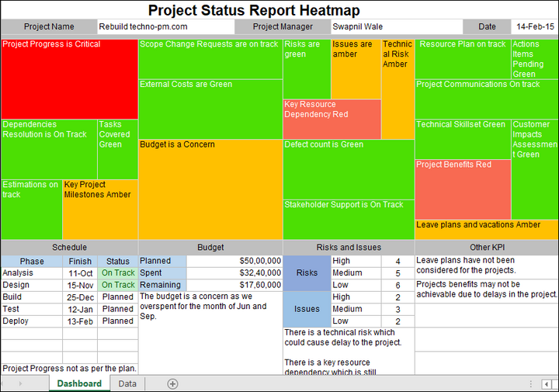Click the sheet navigation right arrow
The width and height of the screenshot is (559, 392).
tap(20, 383)
